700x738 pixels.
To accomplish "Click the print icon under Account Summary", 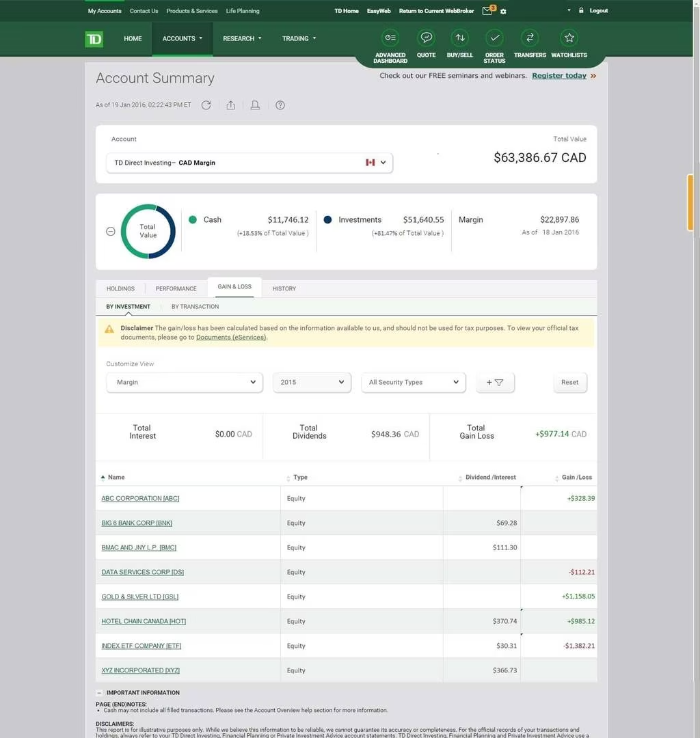I will tap(255, 105).
